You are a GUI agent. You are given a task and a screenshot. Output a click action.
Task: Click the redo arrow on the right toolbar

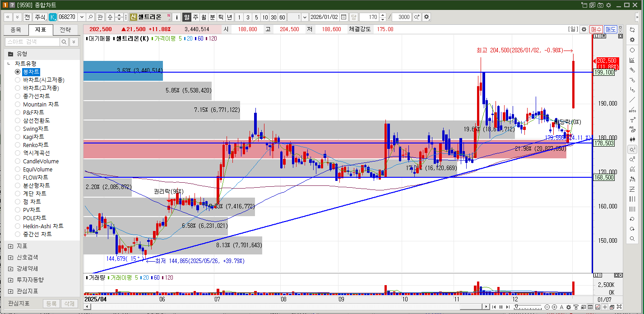tap(632, 229)
